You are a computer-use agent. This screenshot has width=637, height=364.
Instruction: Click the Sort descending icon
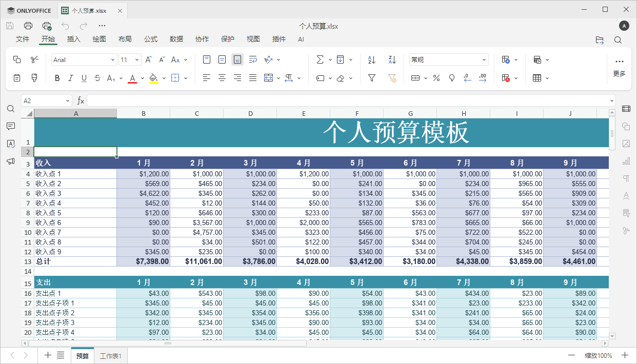click(x=392, y=59)
